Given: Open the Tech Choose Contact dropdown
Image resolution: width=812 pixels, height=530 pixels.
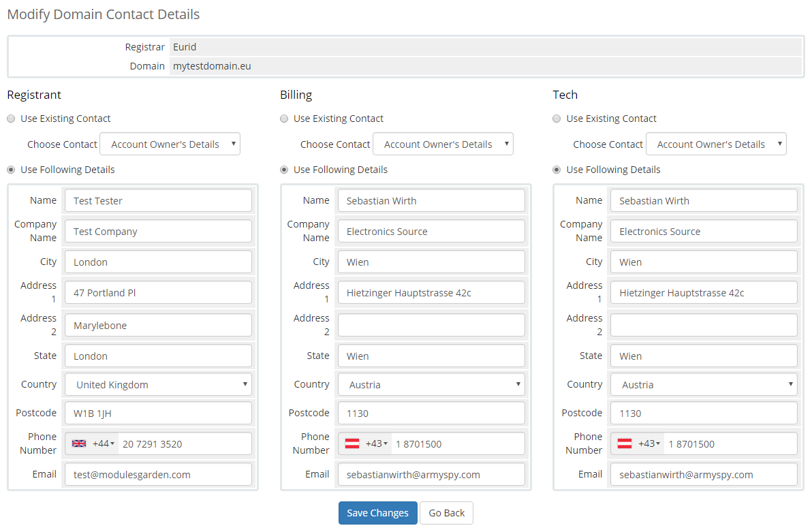Looking at the screenshot, I should tap(716, 144).
